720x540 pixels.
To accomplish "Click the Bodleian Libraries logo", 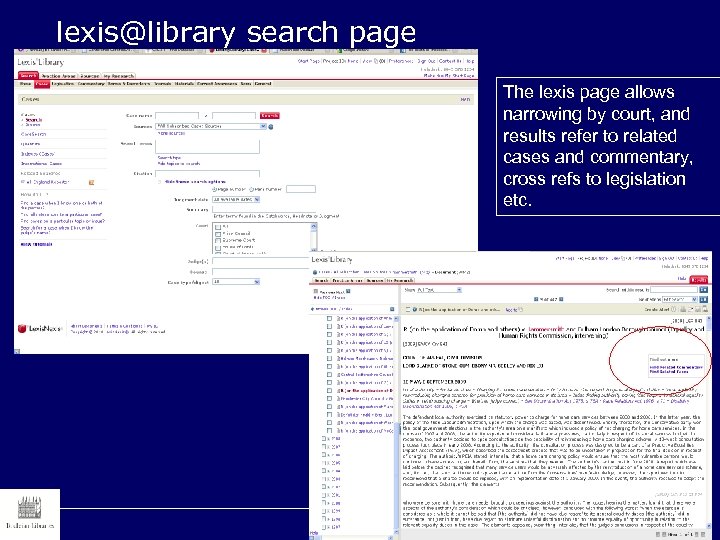I will (x=30, y=513).
